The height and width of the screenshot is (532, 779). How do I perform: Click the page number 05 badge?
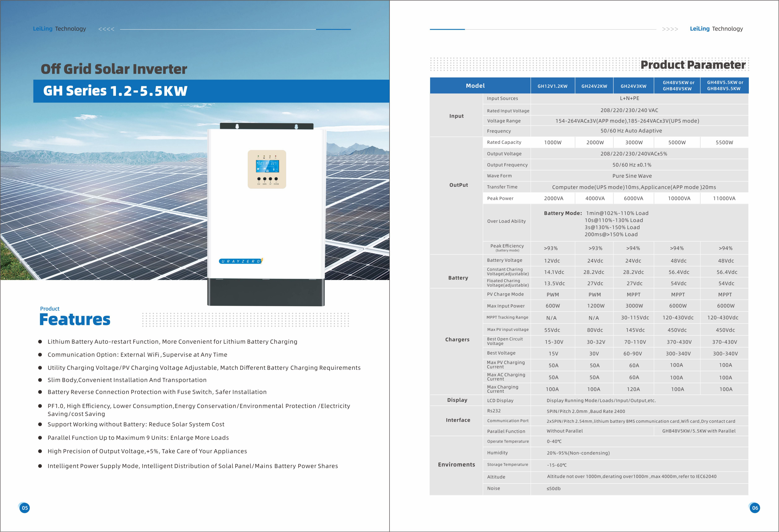(x=25, y=508)
